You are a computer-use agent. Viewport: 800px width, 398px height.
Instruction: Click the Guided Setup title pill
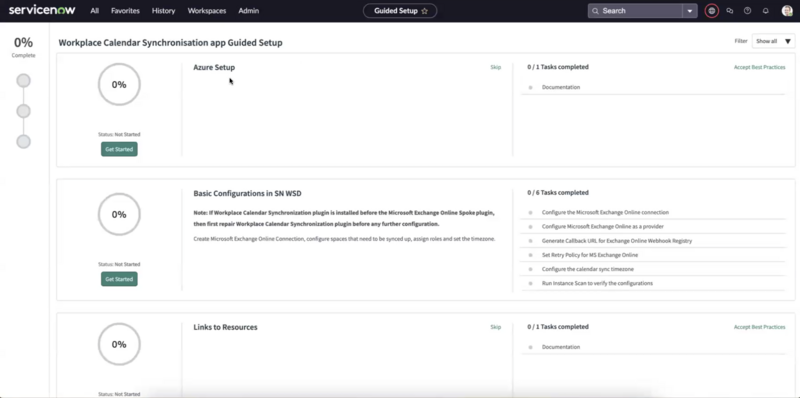coord(400,11)
